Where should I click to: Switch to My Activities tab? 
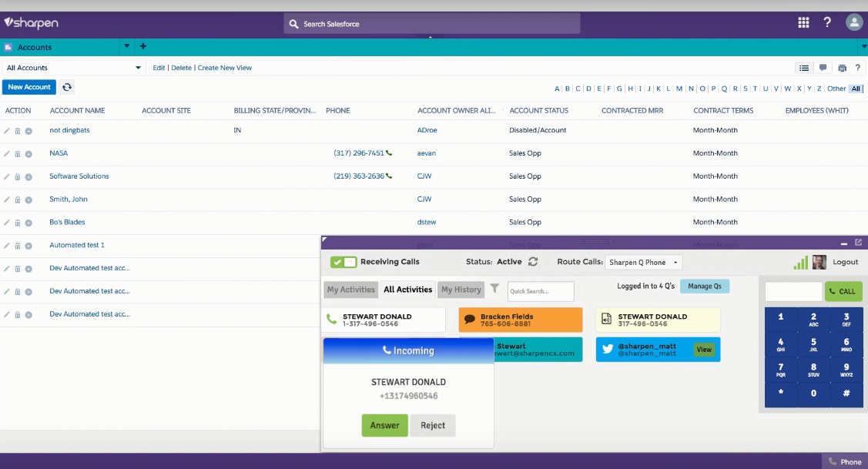350,290
